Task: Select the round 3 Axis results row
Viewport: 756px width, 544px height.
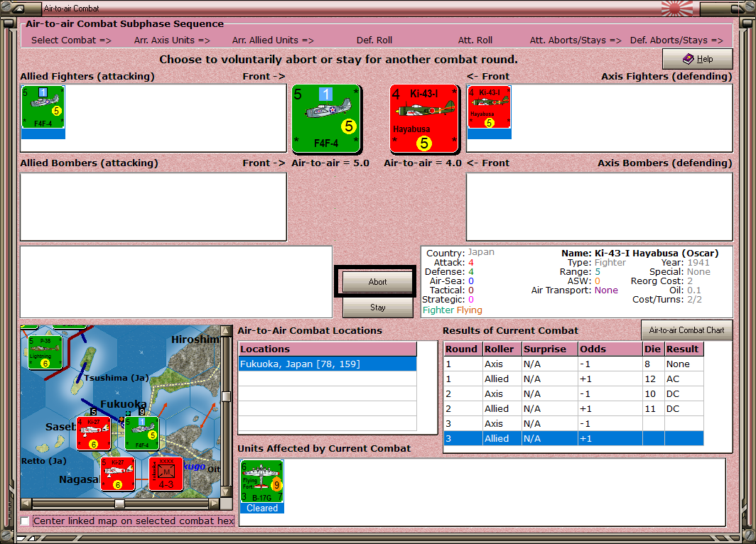Action: (x=573, y=423)
